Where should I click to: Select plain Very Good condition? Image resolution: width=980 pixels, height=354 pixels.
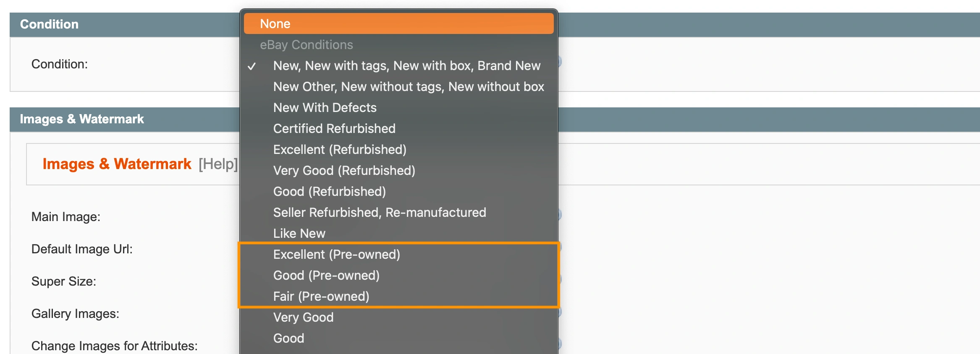tap(303, 318)
